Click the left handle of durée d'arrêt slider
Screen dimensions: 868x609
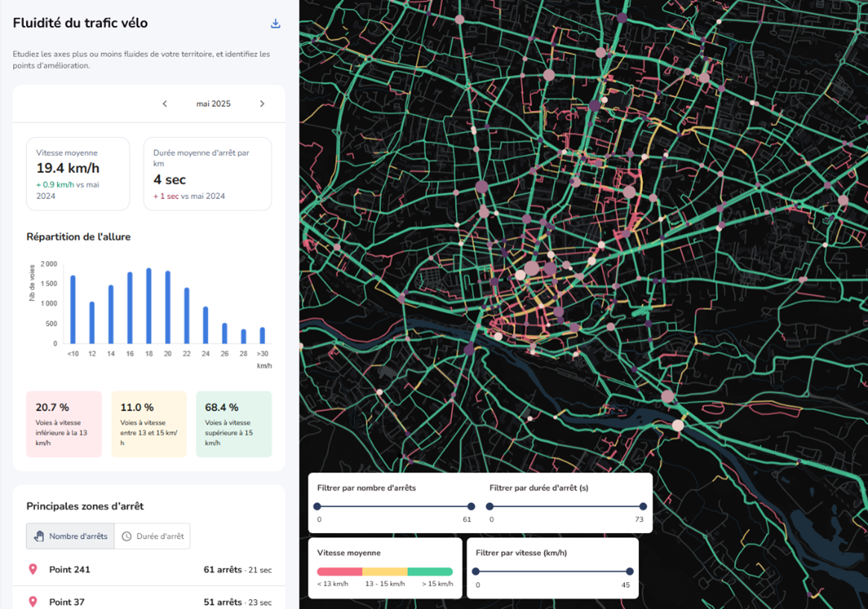pyautogui.click(x=490, y=506)
